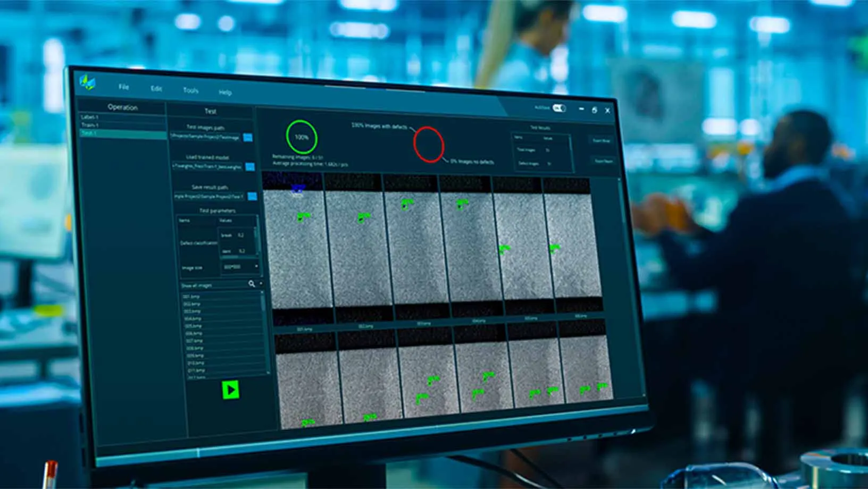The image size is (868, 489).
Task: Click the Show all images search field
Action: pyautogui.click(x=214, y=285)
